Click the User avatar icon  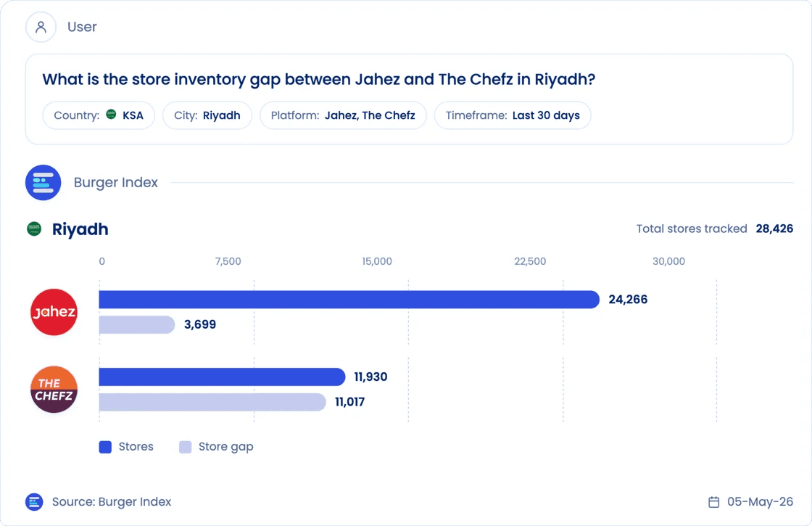click(x=41, y=27)
